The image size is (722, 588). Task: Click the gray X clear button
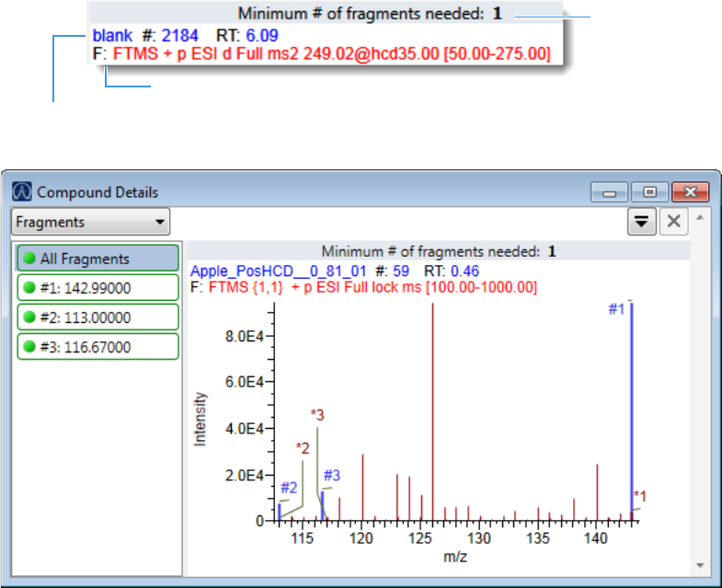pos(673,222)
